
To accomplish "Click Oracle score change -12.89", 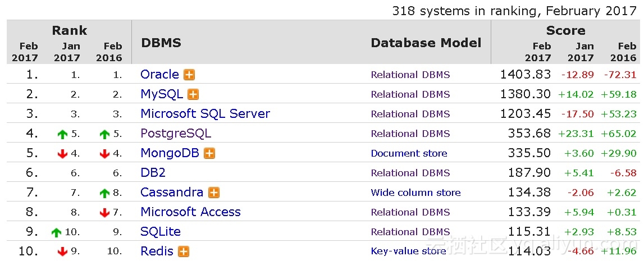I will (x=577, y=75).
